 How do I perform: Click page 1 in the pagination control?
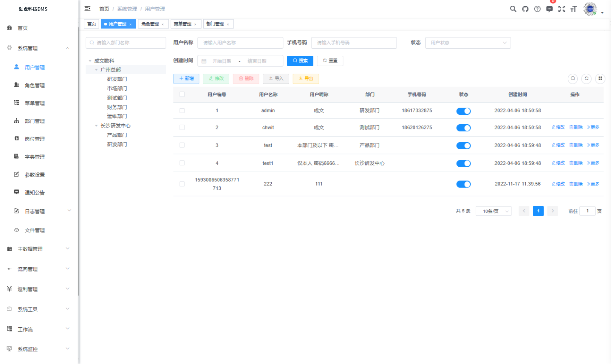point(539,211)
